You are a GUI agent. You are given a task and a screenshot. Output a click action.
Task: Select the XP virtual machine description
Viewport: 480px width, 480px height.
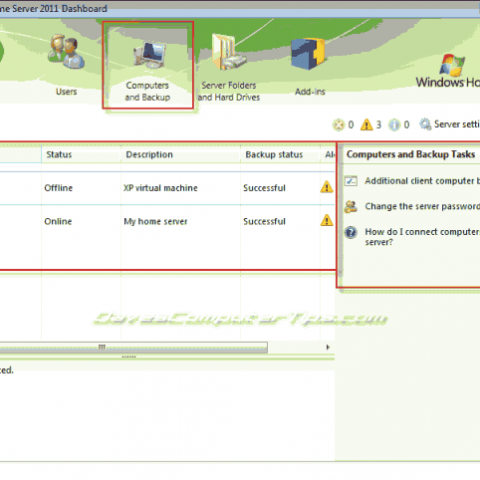point(160,188)
